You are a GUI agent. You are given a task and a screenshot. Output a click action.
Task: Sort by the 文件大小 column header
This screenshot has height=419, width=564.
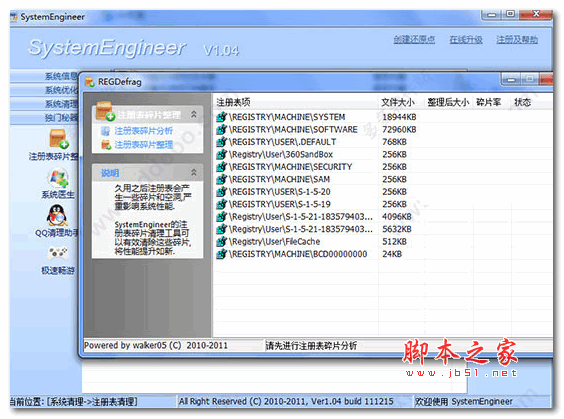pyautogui.click(x=401, y=103)
